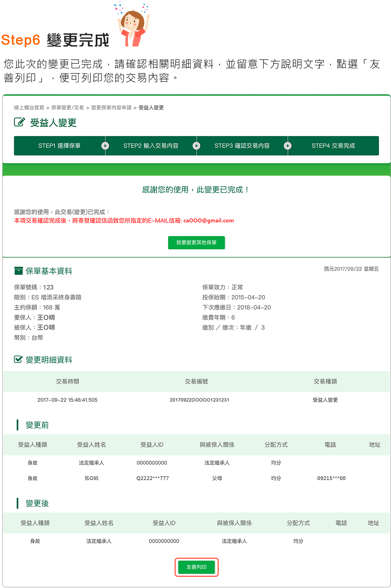
Task: Select the STEP2 輸入交易內容 step
Action: [x=151, y=146]
